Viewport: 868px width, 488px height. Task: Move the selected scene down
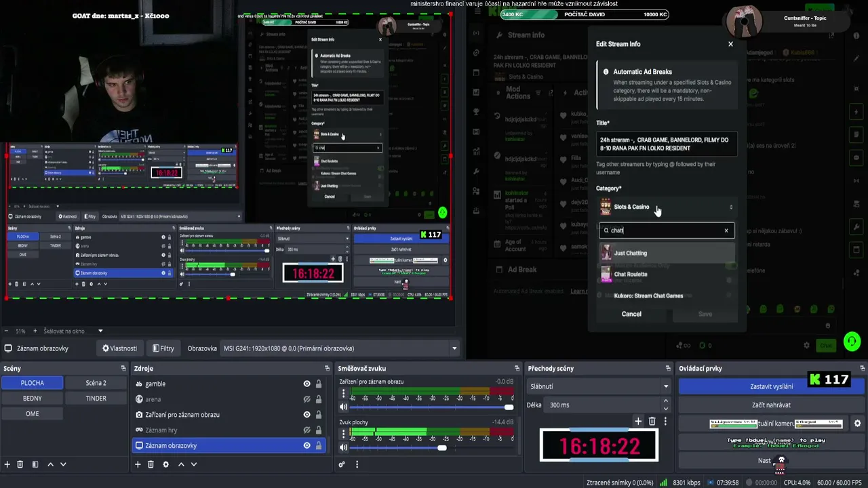63,464
